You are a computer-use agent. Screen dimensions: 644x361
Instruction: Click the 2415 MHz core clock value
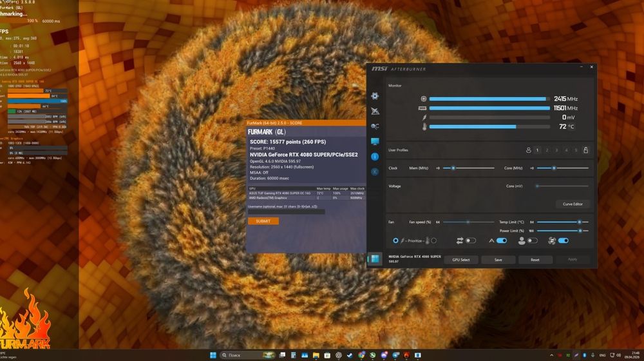pyautogui.click(x=565, y=99)
